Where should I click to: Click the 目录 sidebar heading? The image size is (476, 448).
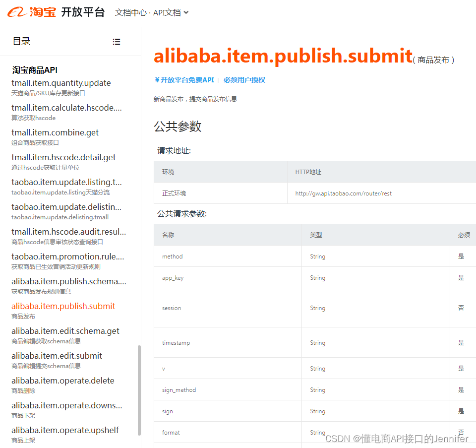[x=21, y=41]
